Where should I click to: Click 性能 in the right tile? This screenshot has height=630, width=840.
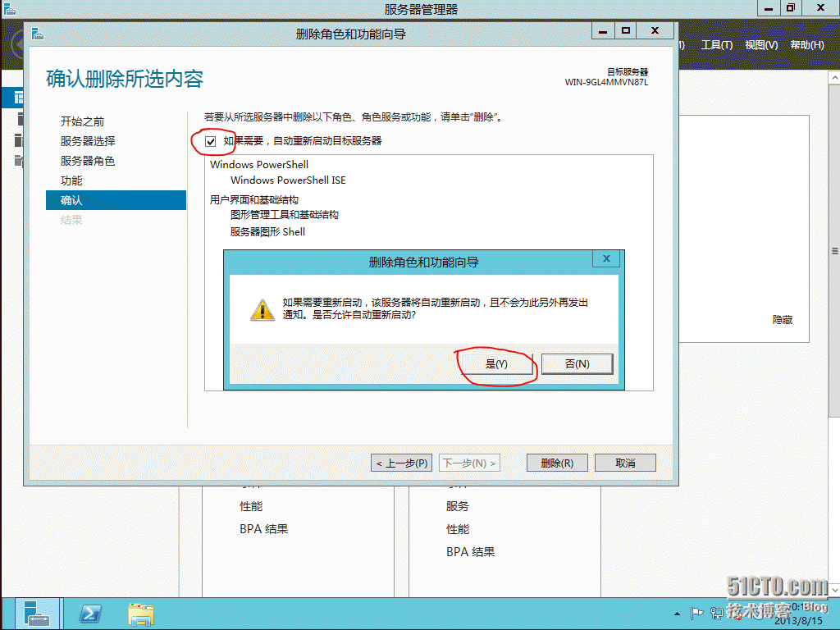(x=458, y=529)
